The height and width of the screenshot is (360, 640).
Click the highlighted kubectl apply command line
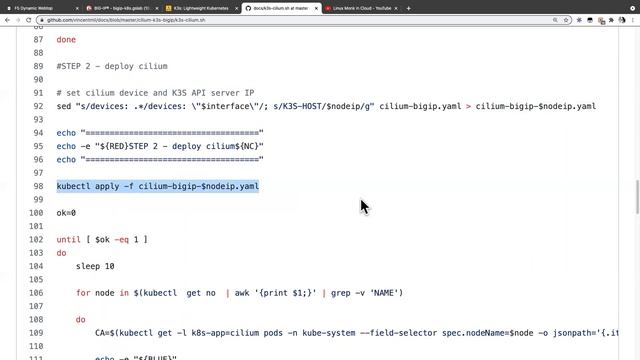point(158,186)
